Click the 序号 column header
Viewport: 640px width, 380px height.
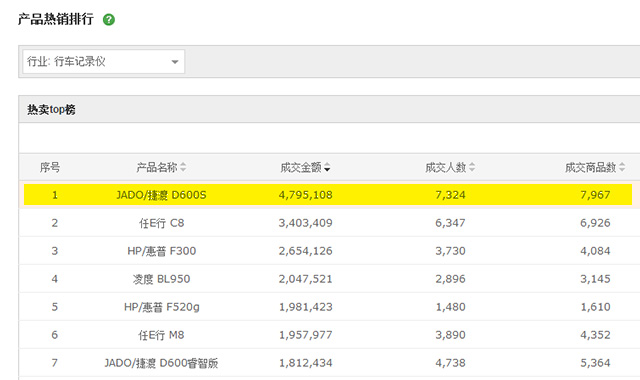(50, 167)
